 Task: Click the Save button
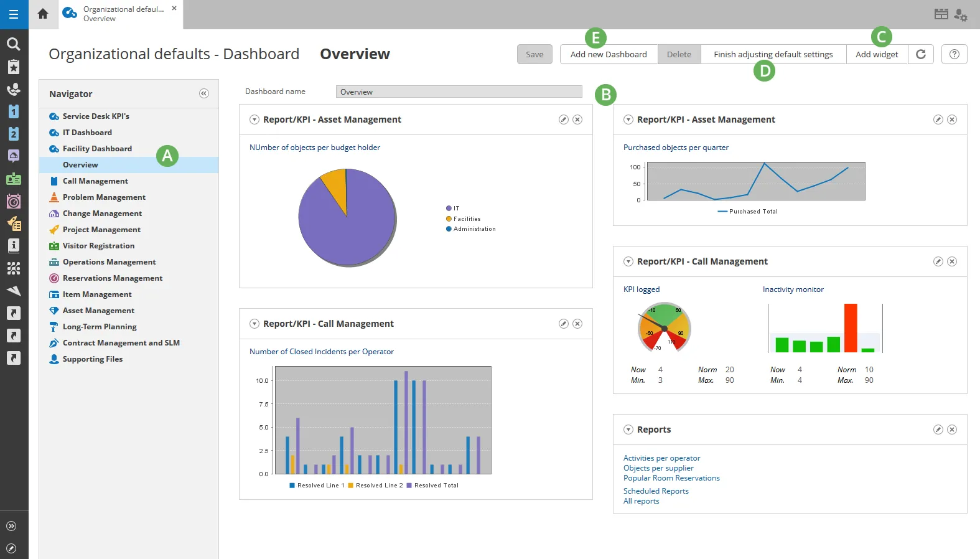click(x=534, y=54)
